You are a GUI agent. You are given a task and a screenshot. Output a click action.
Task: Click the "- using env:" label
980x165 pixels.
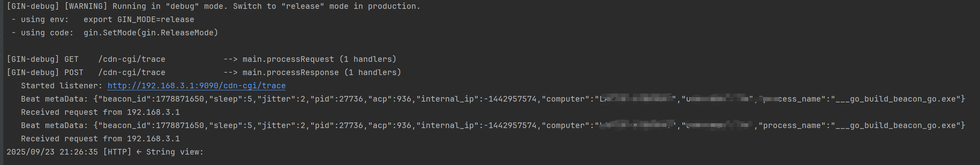40,20
